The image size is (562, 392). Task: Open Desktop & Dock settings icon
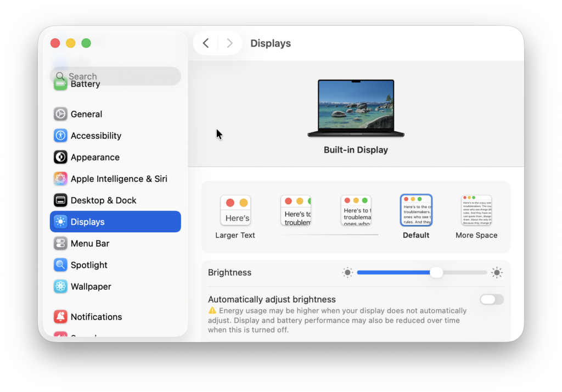pyautogui.click(x=60, y=200)
